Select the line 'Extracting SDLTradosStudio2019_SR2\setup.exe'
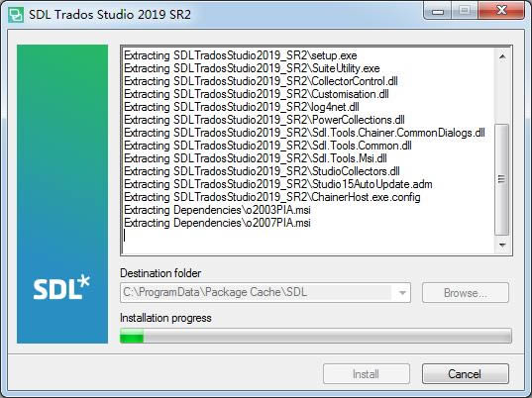 click(x=240, y=55)
